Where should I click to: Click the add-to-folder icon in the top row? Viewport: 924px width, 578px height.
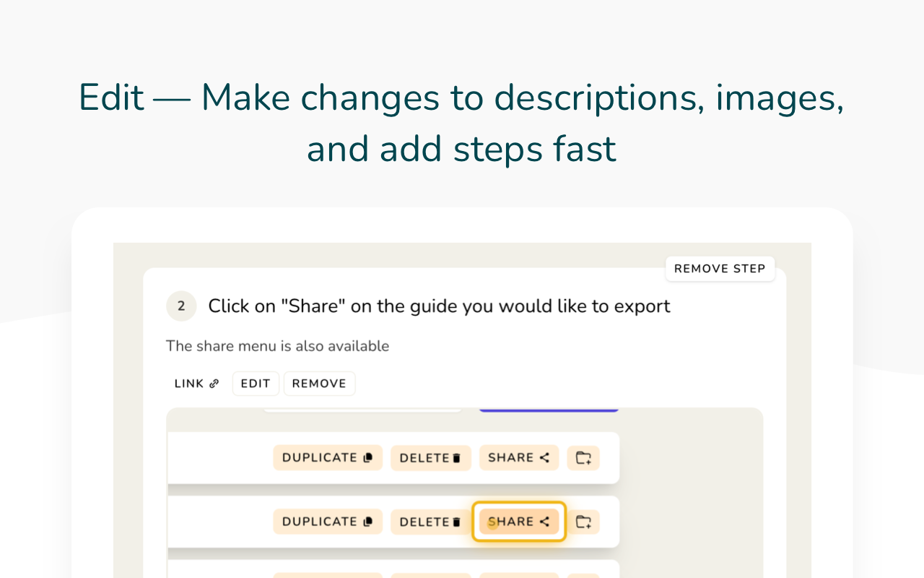coord(583,457)
